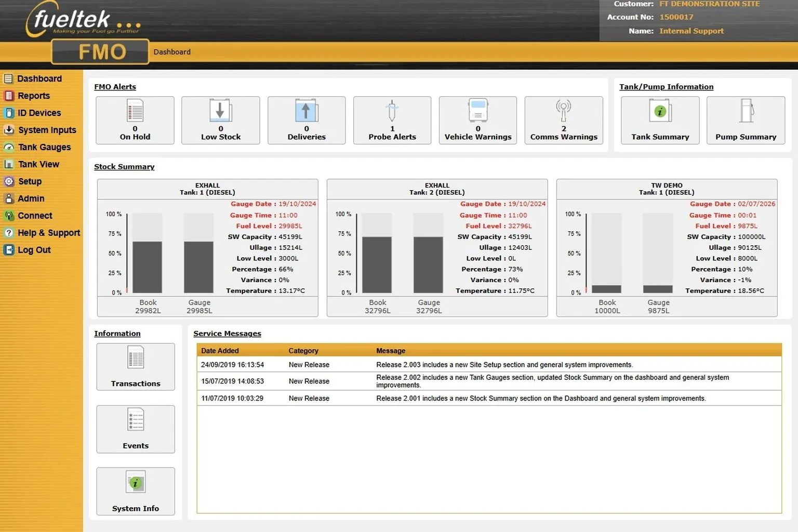Select the EXHALL Tank 2 Gauge bar
Image resolution: width=798 pixels, height=532 pixels.
pos(428,265)
